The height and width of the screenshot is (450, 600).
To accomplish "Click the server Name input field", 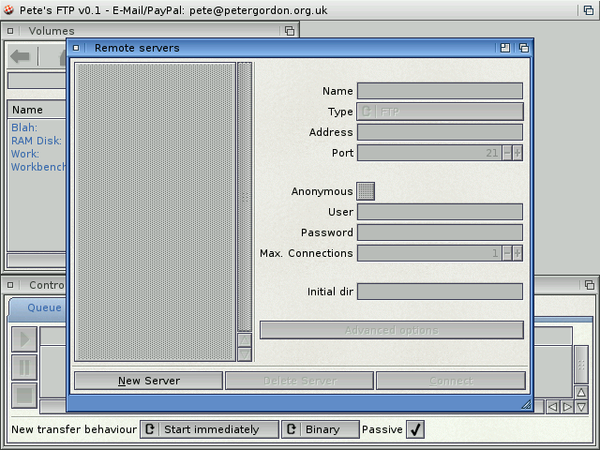I will [x=440, y=91].
